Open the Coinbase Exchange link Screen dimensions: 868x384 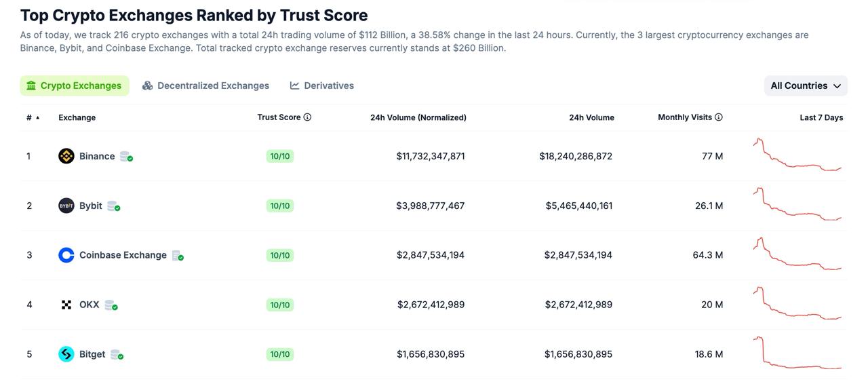123,255
